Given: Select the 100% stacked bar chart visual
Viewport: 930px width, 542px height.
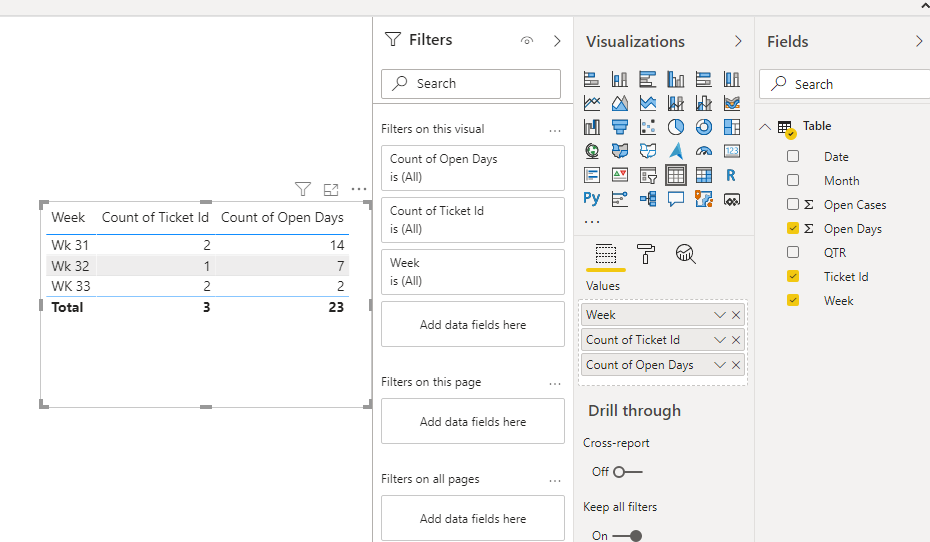Looking at the screenshot, I should [x=703, y=79].
